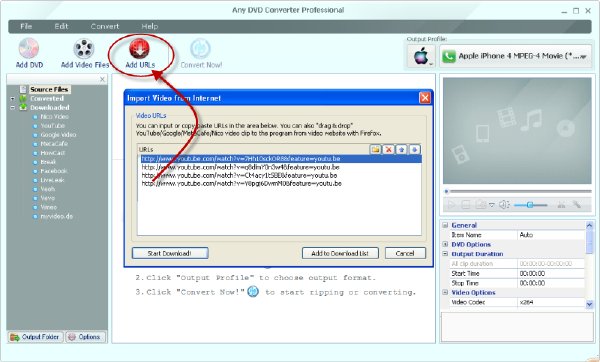Select Break in the sidebar
This screenshot has height=362, width=600.
point(48,162)
